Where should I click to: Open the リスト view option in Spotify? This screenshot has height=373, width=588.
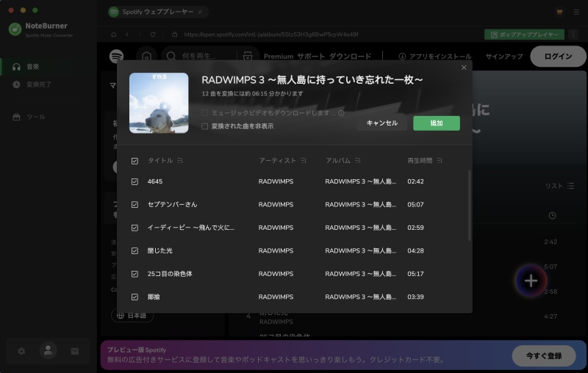559,186
